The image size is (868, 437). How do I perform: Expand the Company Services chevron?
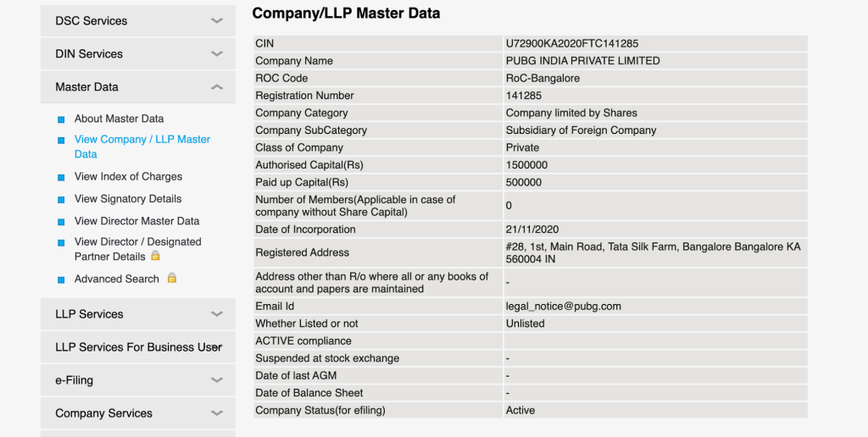pos(217,414)
